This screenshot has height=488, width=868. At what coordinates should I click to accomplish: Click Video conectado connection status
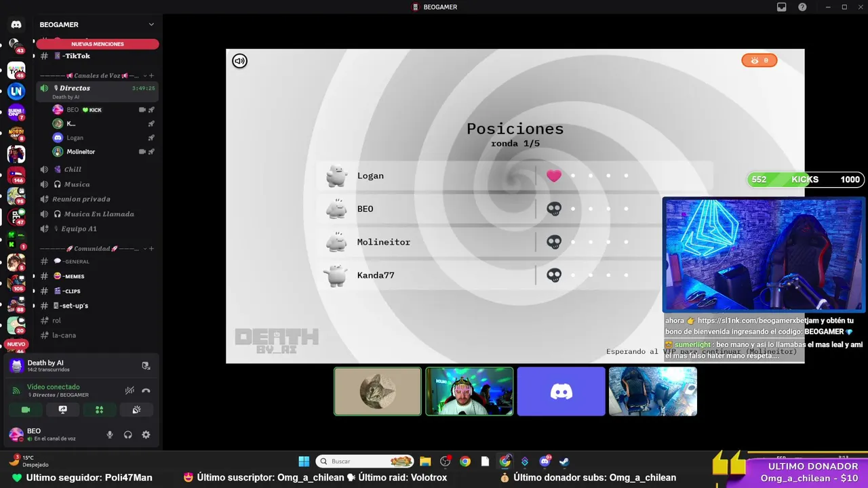tap(53, 387)
